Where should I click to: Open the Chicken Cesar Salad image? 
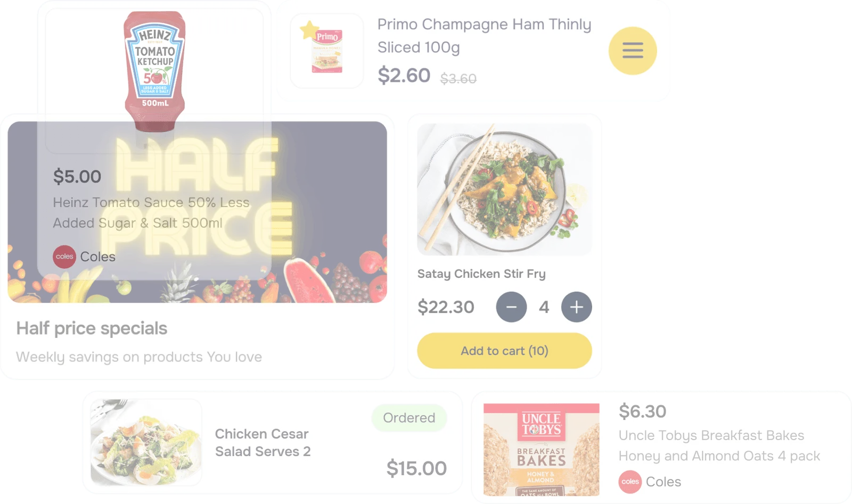[x=146, y=442]
